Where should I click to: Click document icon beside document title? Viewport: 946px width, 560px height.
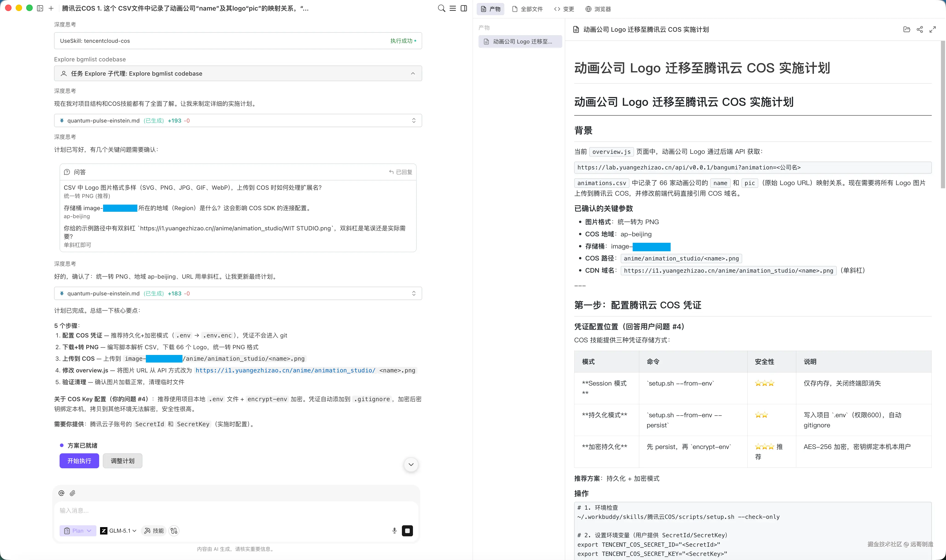[576, 29]
